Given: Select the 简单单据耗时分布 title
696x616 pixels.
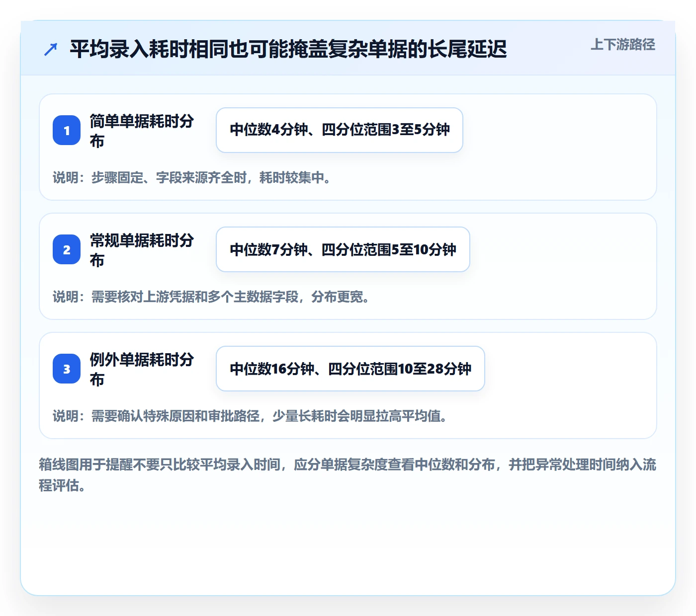Looking at the screenshot, I should 142,131.
